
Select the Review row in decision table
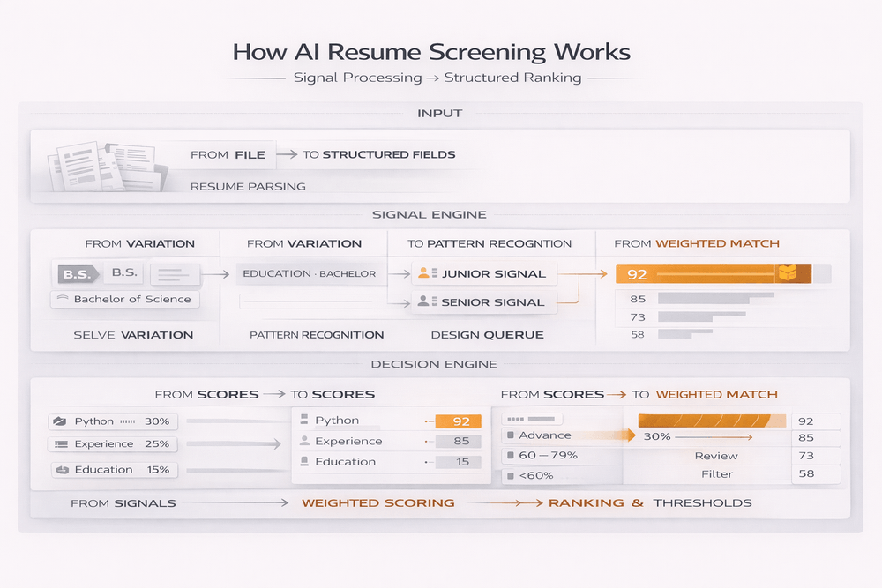pos(715,456)
